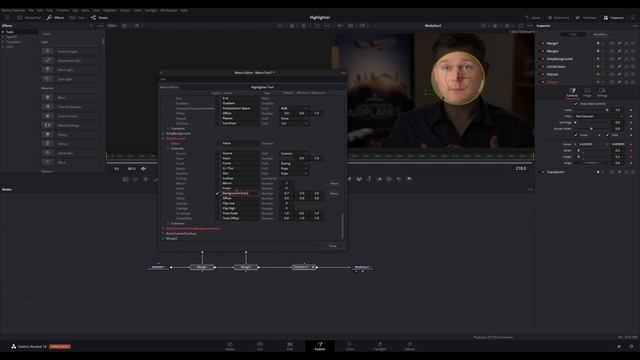Add the Cook Torrance material icon
Image resolution: width=640 pixels, height=360 pixels.
[47, 116]
